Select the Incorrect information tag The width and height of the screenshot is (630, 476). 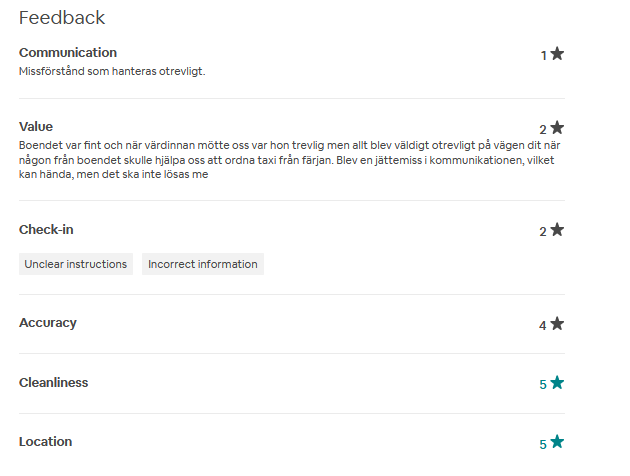click(x=203, y=264)
